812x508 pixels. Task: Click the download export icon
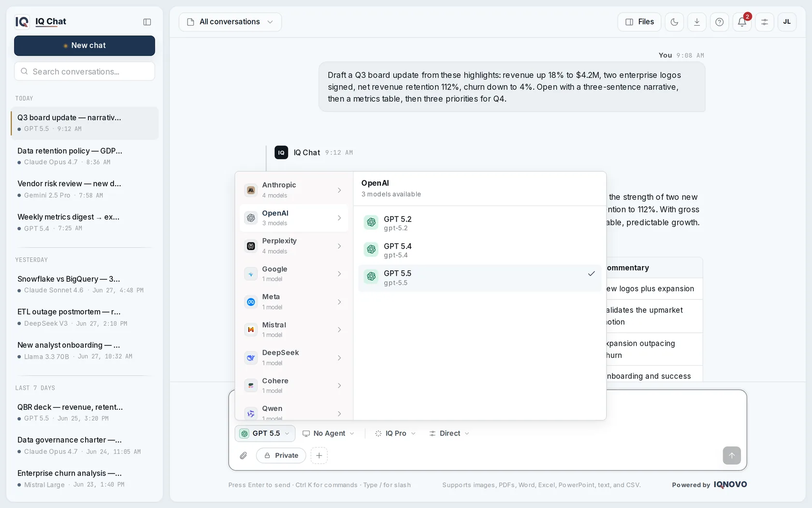697,22
